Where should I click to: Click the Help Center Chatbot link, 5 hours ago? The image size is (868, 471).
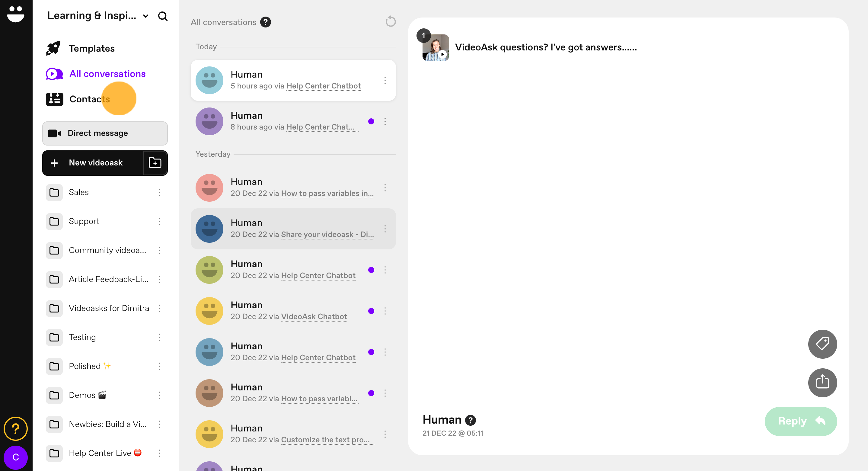point(324,86)
